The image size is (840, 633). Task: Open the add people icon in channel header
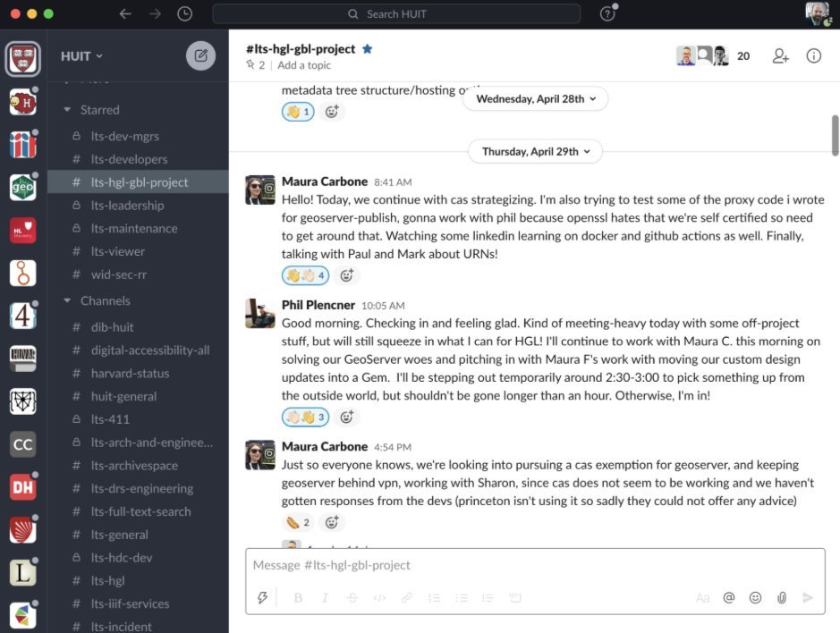(781, 55)
